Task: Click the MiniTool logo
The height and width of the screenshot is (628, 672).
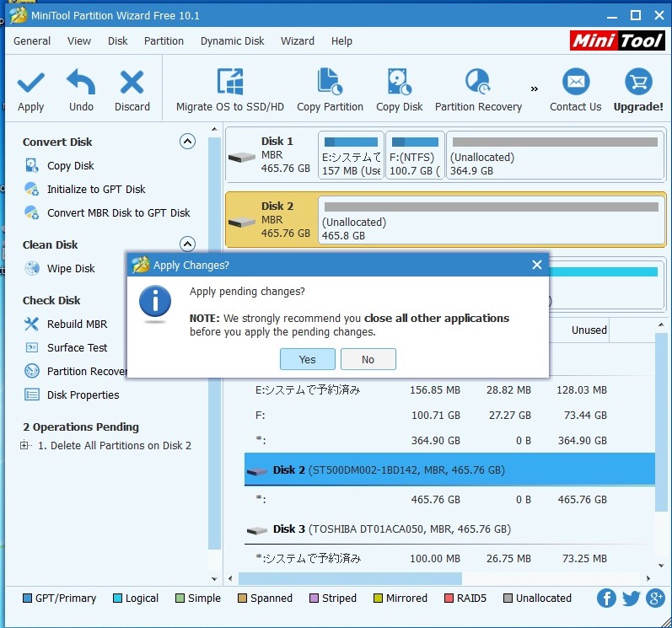Action: point(617,40)
